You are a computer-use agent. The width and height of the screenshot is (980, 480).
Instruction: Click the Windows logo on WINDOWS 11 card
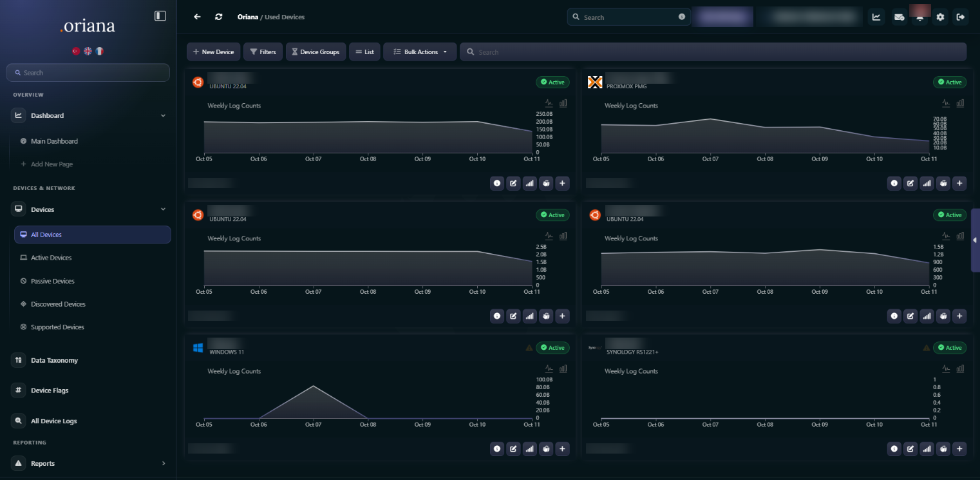[198, 348]
